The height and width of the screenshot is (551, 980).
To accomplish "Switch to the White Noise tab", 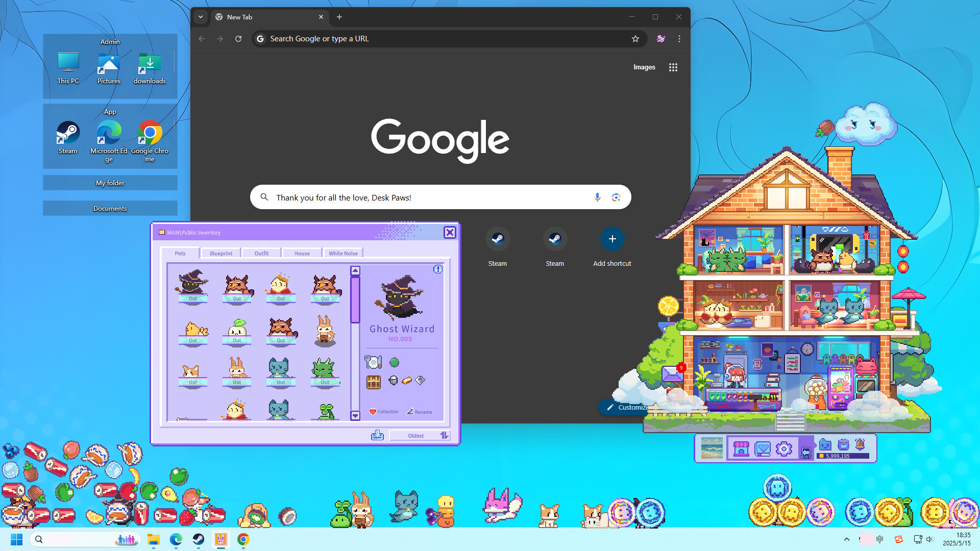I will click(x=343, y=253).
